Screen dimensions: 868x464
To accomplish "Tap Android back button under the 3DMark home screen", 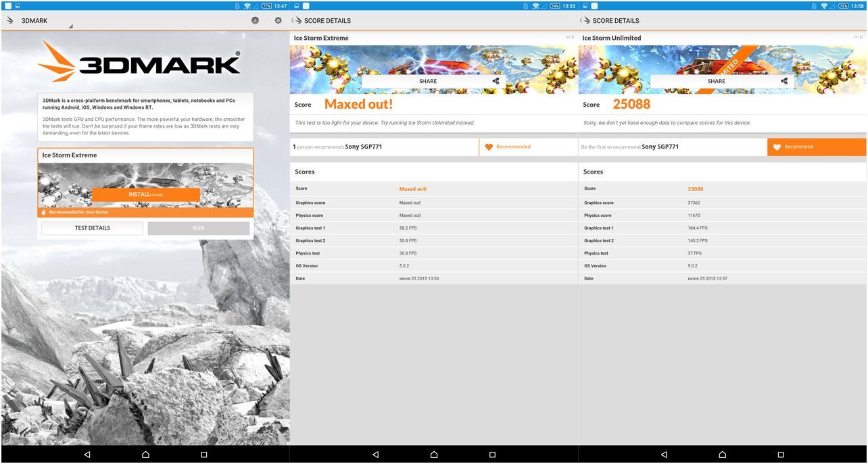I will [87, 455].
